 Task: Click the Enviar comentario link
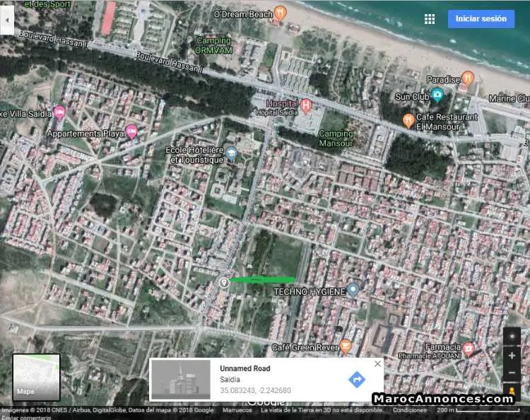[x=26, y=417]
